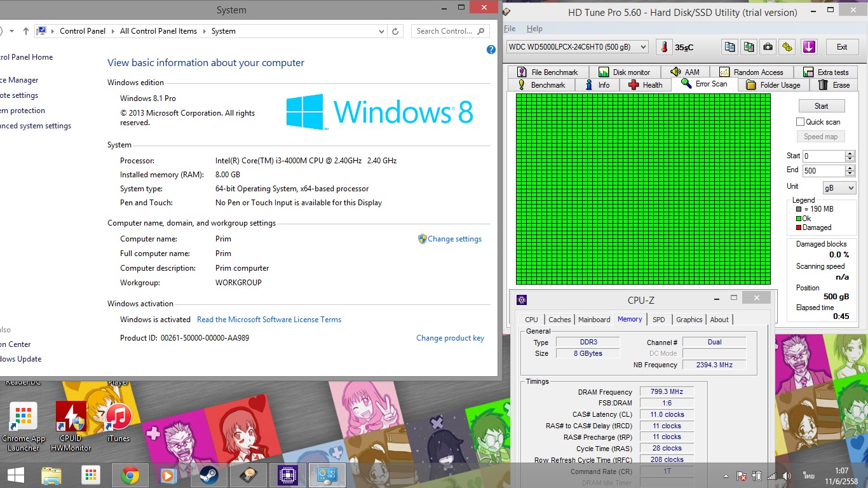This screenshot has width=868, height=488.
Task: Click the Speed map button
Action: (x=821, y=137)
